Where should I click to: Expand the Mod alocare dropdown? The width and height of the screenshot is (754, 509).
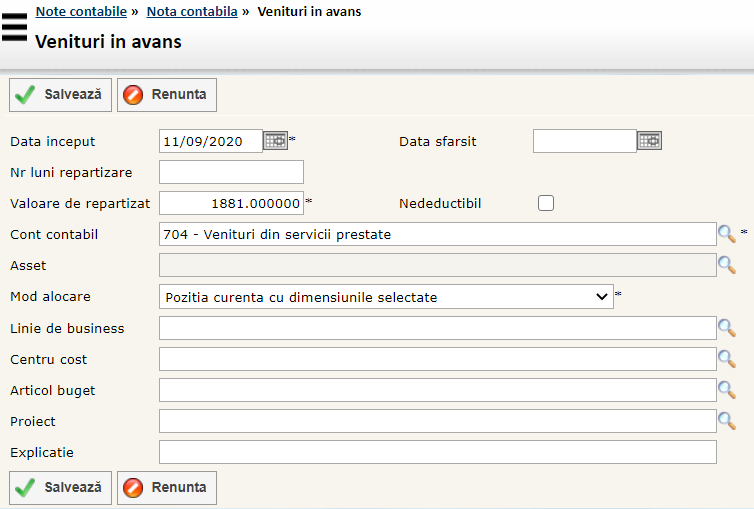click(386, 297)
